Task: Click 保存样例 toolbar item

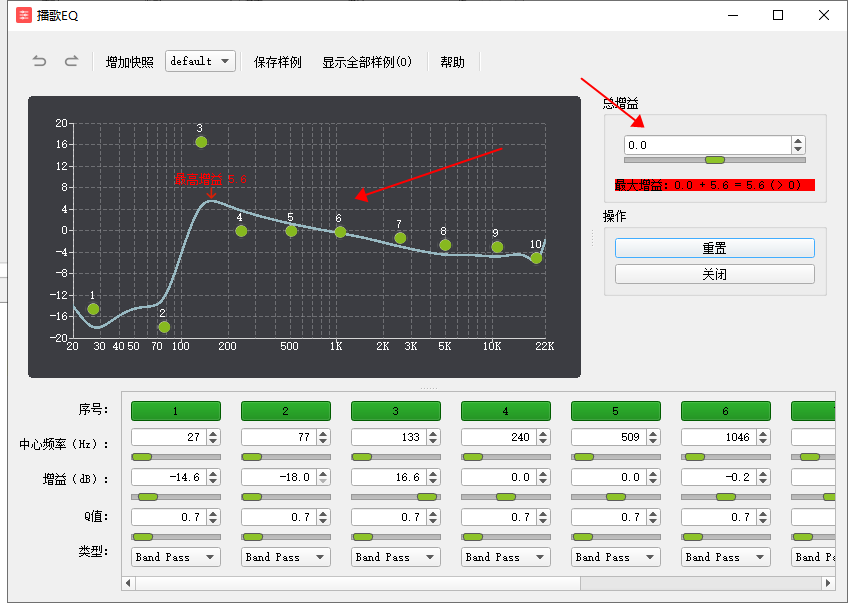Action: [x=278, y=62]
